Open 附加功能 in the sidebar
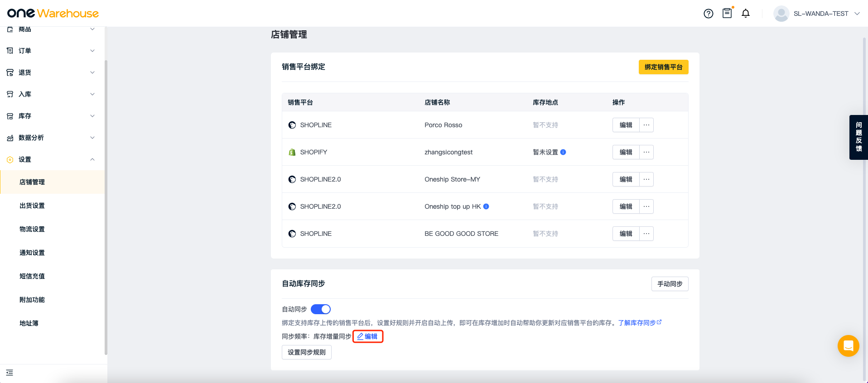Viewport: 868px width, 383px height. pyautogui.click(x=53, y=300)
